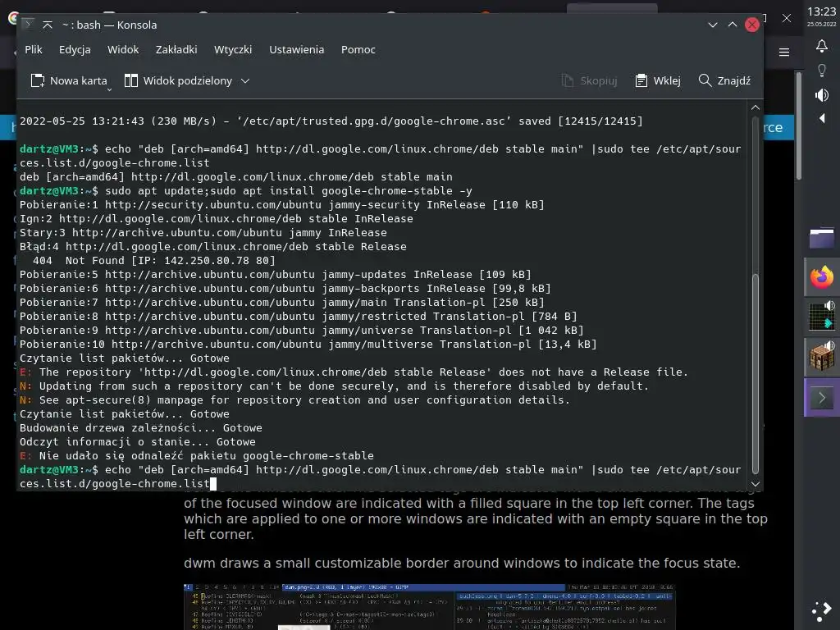Click 'Stary:3' archive.ubuntu.com jammy InRelease line
Viewport: 840px width, 630px height.
tap(203, 232)
